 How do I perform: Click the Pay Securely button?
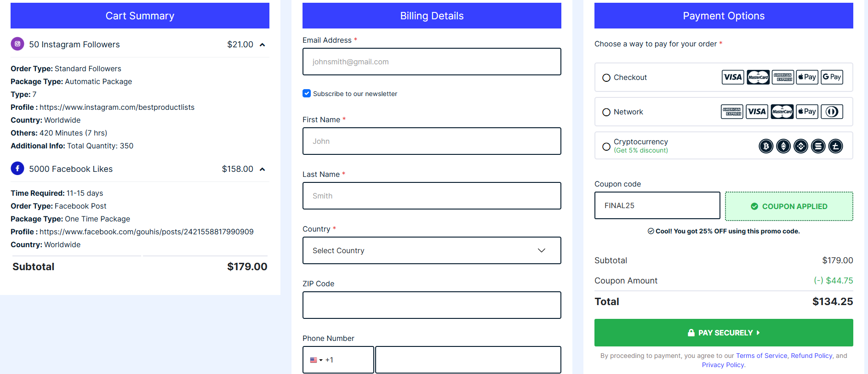724,333
